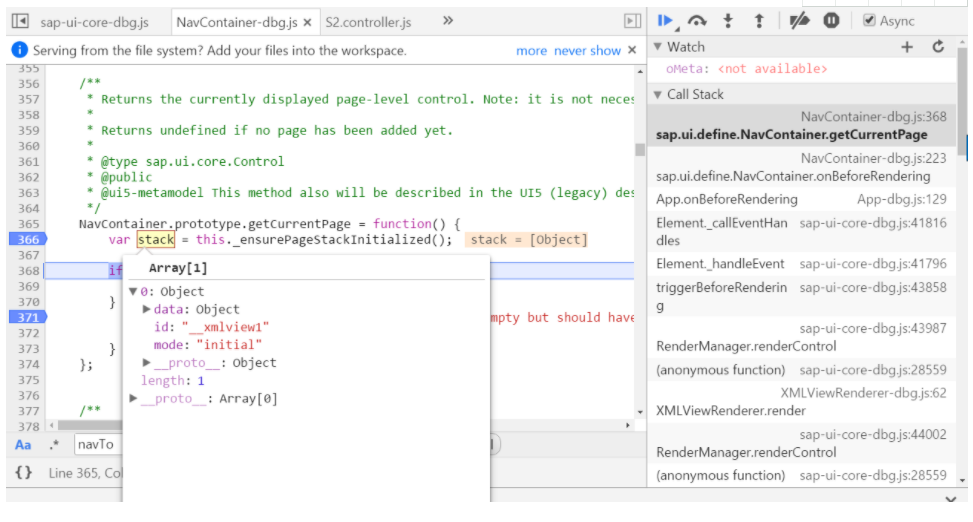The width and height of the screenshot is (973, 522).
Task: Toggle the file navigator sidebar icon
Action: (x=20, y=22)
